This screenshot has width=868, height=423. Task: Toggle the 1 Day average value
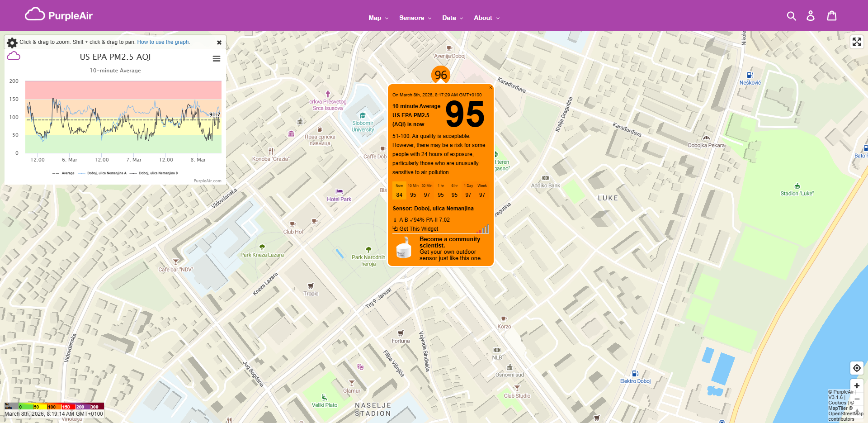[x=468, y=190]
